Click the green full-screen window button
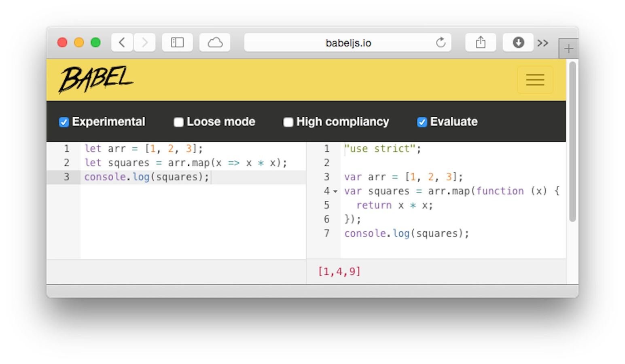 pos(95,42)
